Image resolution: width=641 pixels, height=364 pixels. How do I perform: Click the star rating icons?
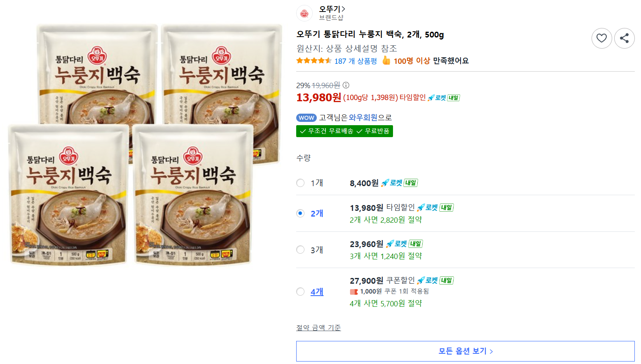click(x=314, y=61)
